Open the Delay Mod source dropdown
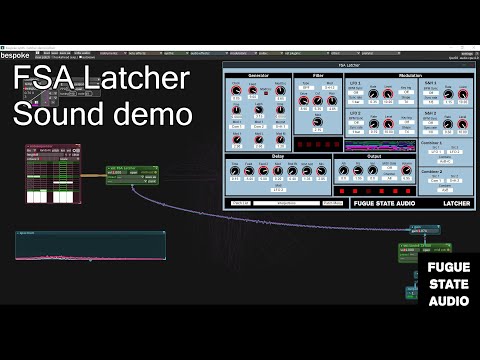Screen dimensions: 480x360 [x=278, y=190]
